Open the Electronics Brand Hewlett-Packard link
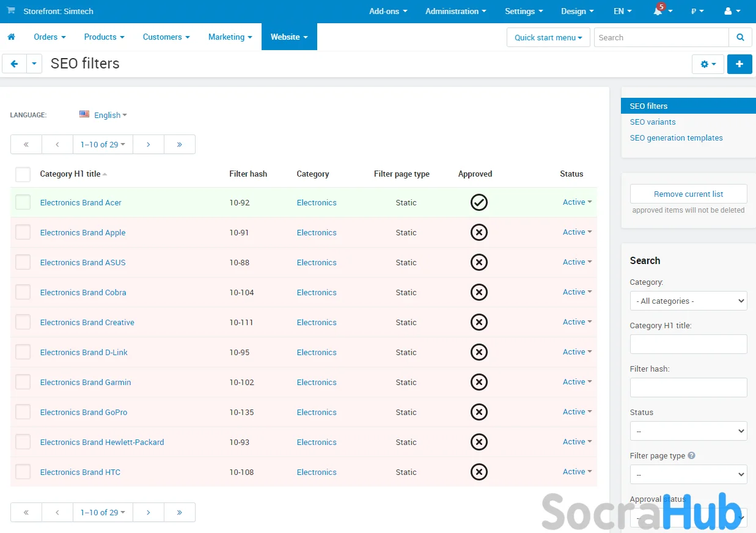Viewport: 756px width, 533px height. 102,442
